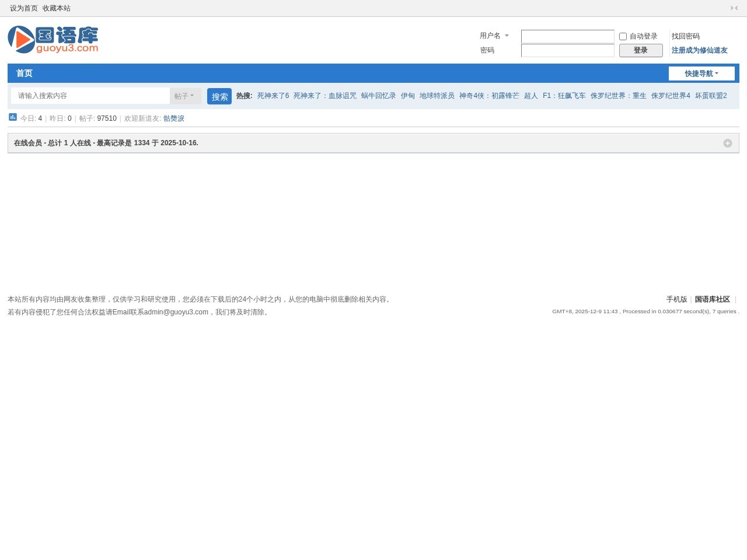Screen dimensions: 747x560
Task: Click the forum statistics chart icon
Action: click(x=13, y=117)
